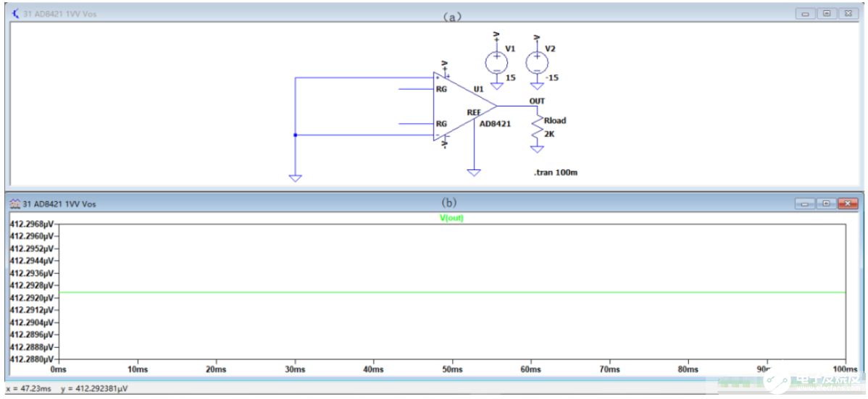Minimize the waveform window

806,204
